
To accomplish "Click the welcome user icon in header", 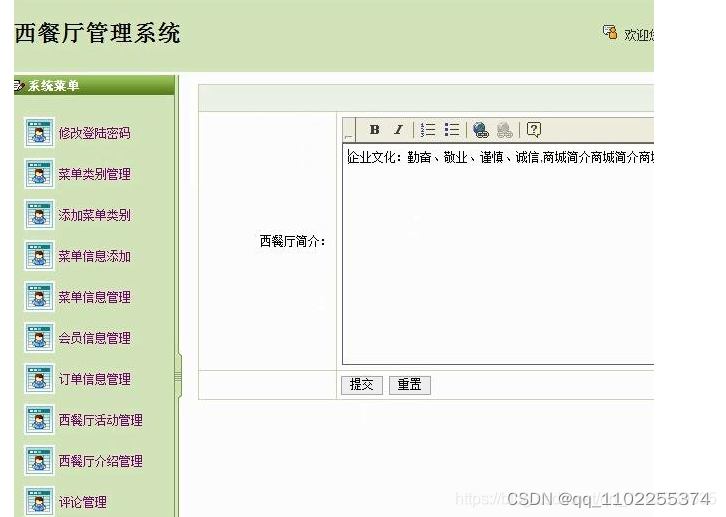I will click(610, 32).
